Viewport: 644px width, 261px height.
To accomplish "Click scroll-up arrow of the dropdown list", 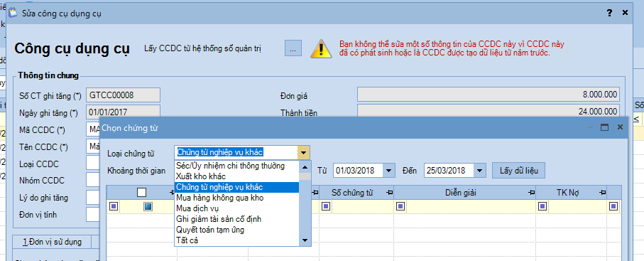I will (x=305, y=166).
